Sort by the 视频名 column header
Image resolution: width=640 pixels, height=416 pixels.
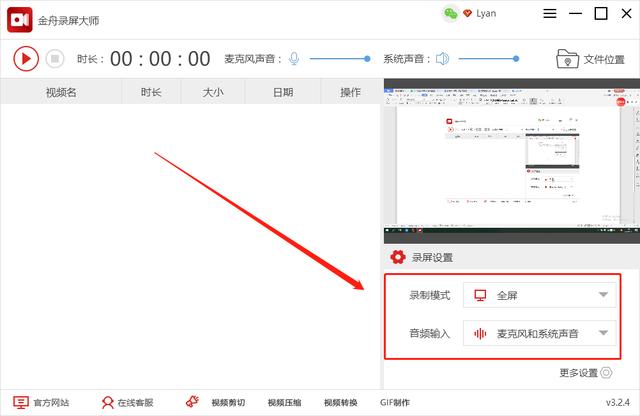[x=61, y=92]
